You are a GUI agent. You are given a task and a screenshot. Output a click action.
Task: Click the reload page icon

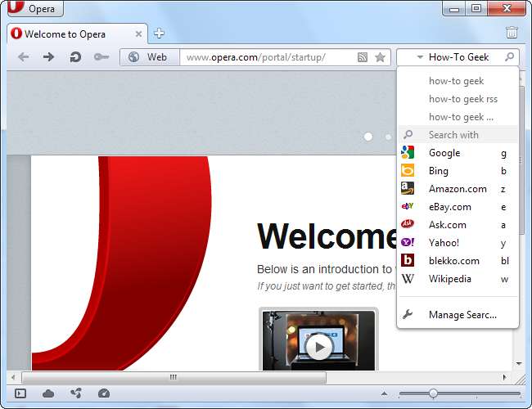[x=74, y=57]
